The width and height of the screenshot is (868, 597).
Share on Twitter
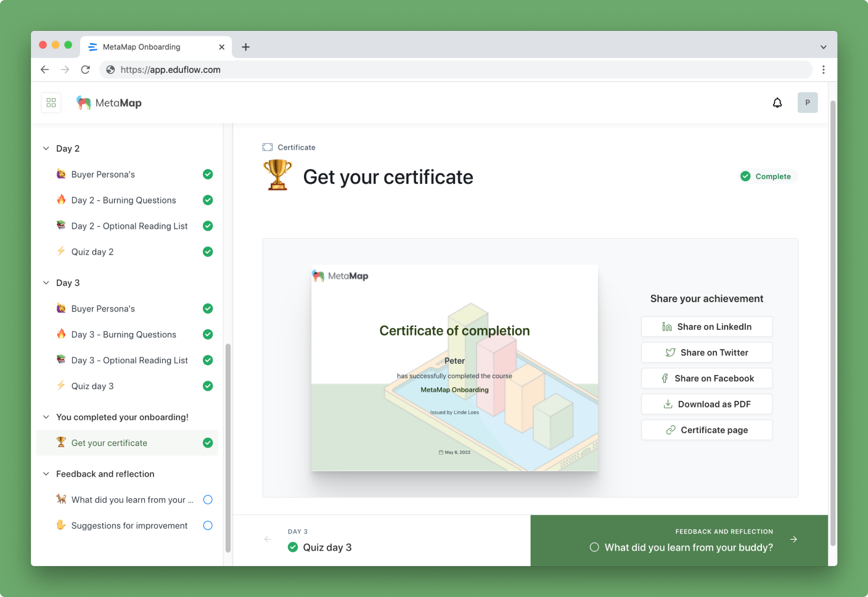[x=706, y=353]
